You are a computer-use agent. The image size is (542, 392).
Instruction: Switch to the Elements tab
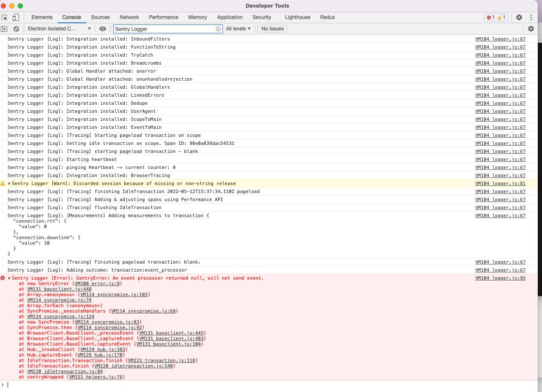(x=42, y=17)
